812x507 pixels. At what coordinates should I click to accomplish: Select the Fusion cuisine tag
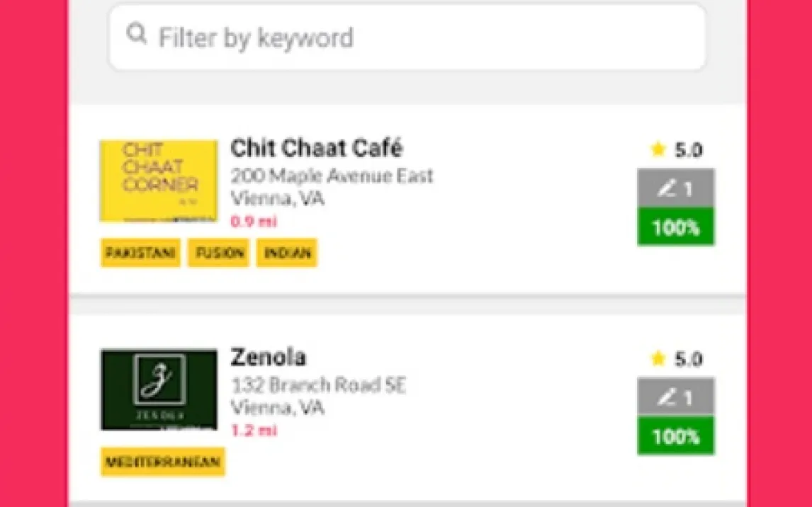tap(218, 253)
